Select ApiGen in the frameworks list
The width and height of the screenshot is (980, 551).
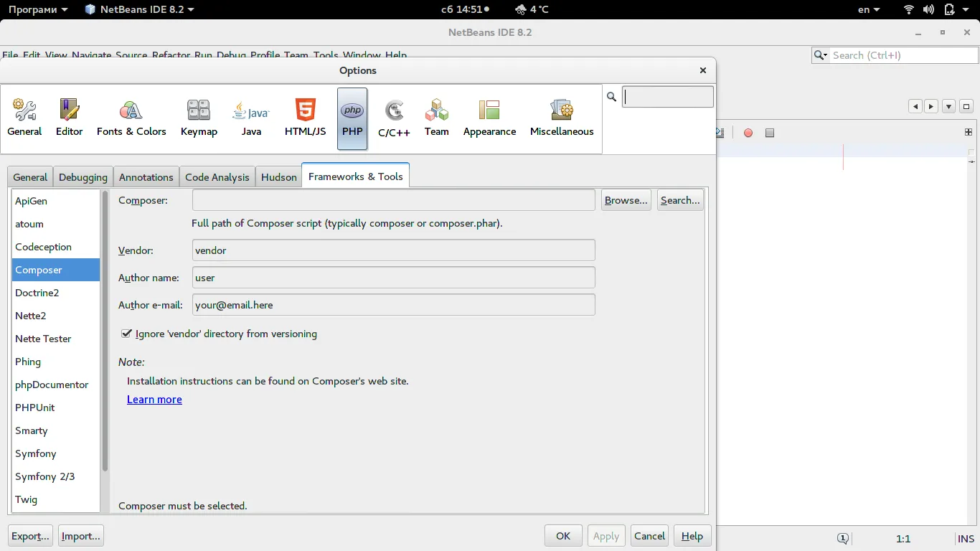56,201
